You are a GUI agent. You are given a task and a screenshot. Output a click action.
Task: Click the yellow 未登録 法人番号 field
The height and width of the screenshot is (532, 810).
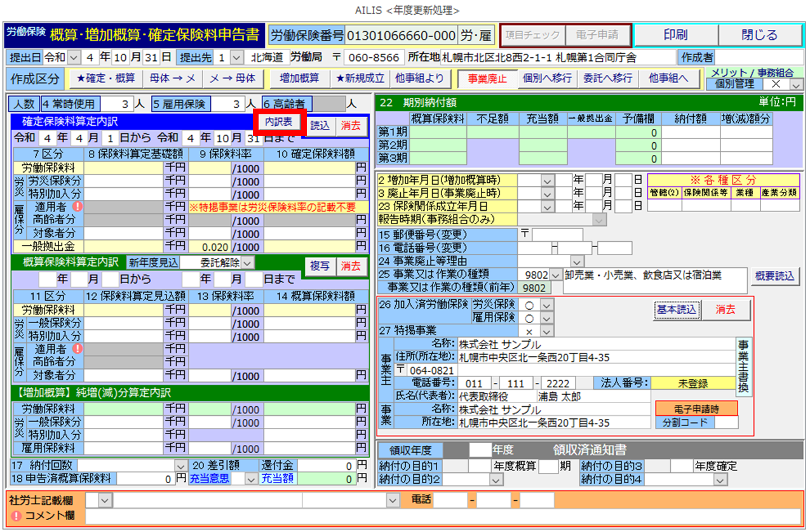[x=693, y=383]
